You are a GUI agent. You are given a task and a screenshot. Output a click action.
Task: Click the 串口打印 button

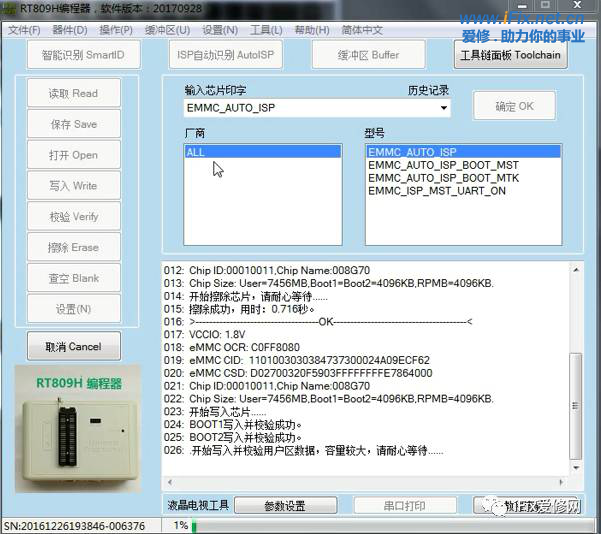(x=405, y=506)
